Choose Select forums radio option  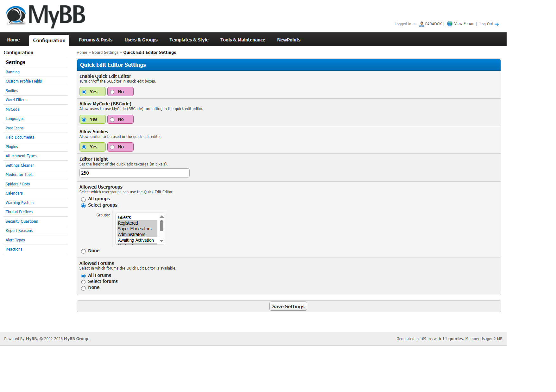pos(83,282)
